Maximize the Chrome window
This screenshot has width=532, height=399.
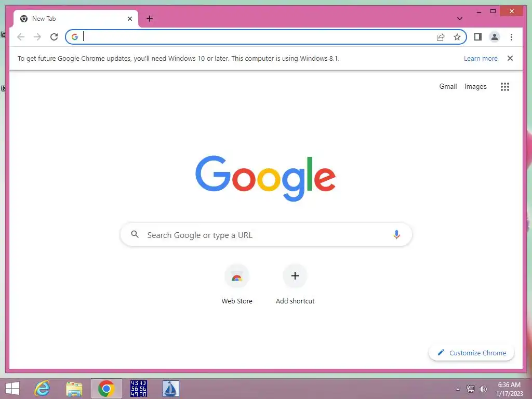pos(493,11)
